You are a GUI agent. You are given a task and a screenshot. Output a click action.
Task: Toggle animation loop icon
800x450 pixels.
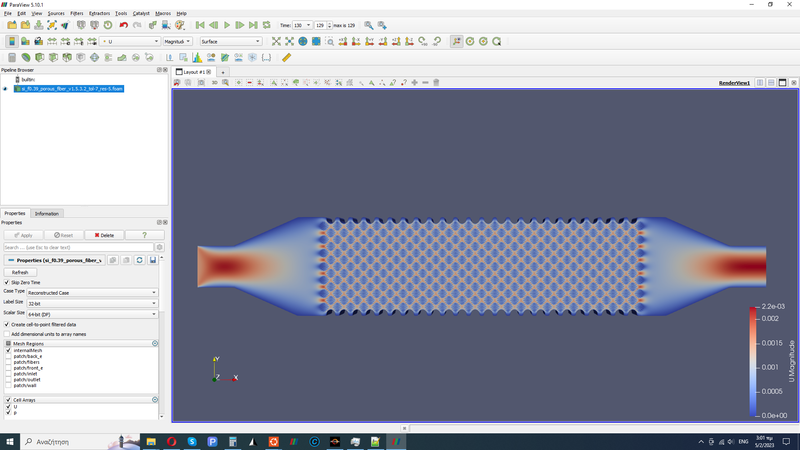pos(267,24)
